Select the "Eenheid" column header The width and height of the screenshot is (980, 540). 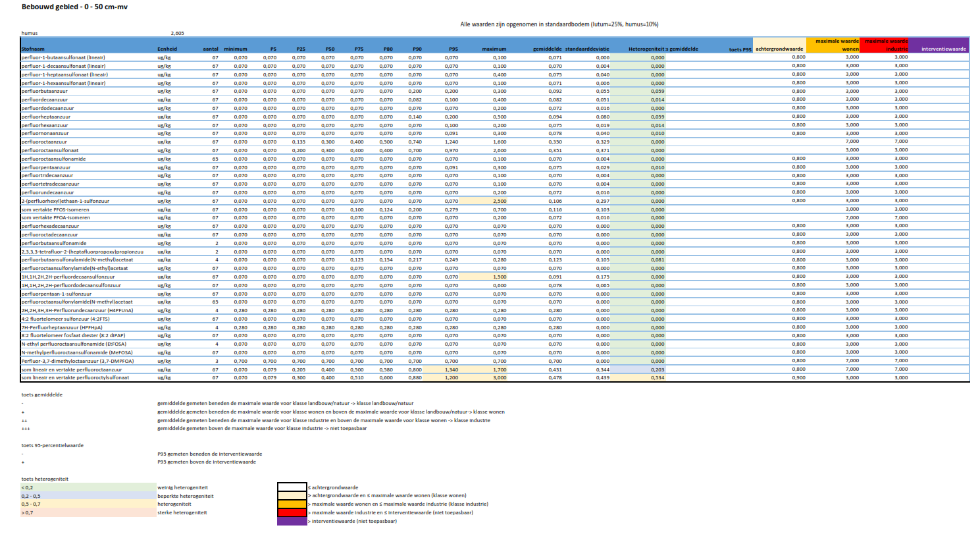click(167, 49)
